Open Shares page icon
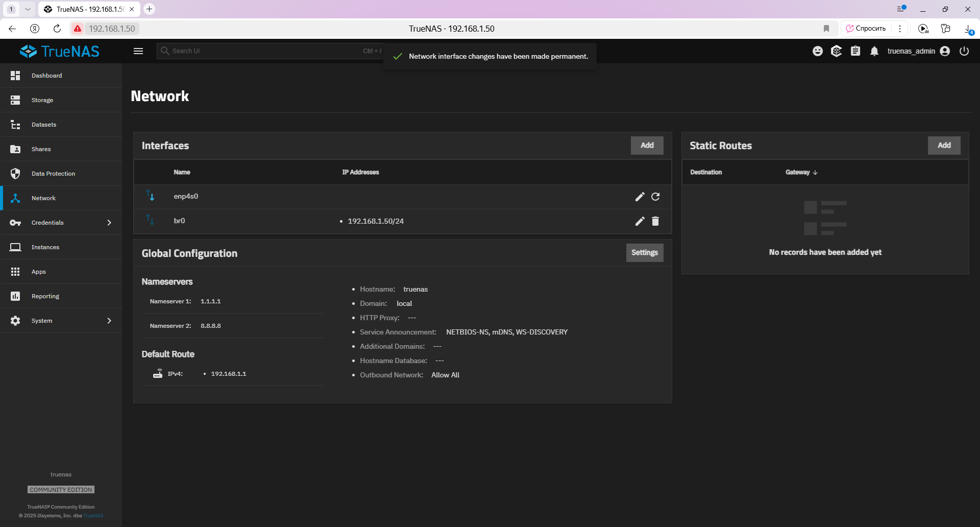 coord(15,149)
